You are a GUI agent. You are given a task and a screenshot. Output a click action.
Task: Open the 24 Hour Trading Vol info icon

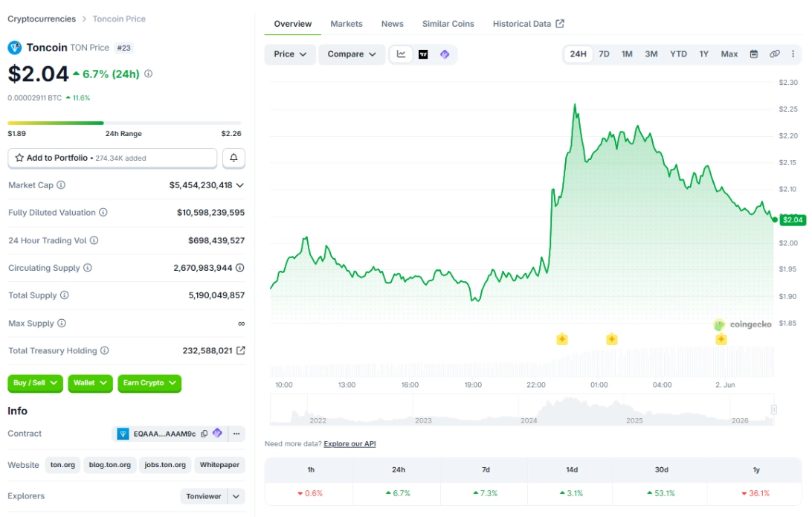tap(94, 240)
